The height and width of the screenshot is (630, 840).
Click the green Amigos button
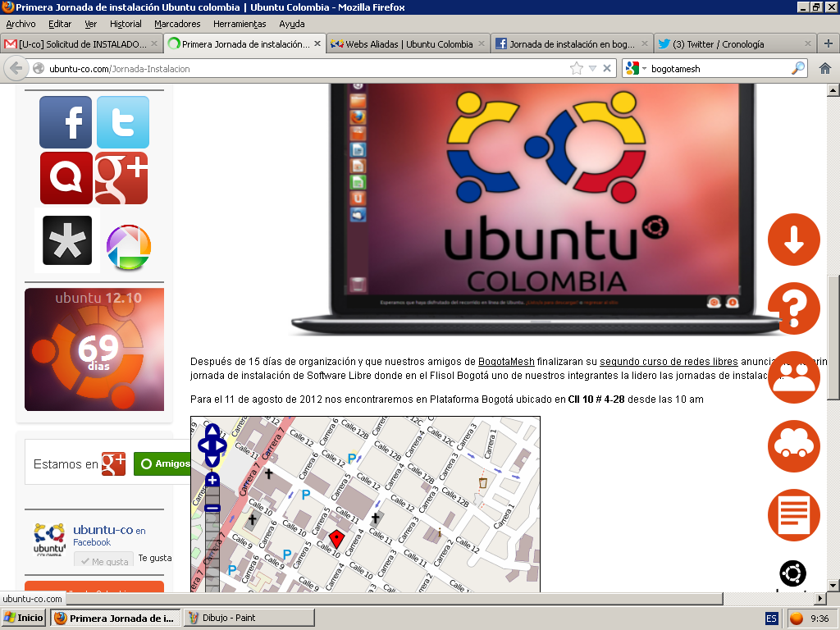point(162,463)
